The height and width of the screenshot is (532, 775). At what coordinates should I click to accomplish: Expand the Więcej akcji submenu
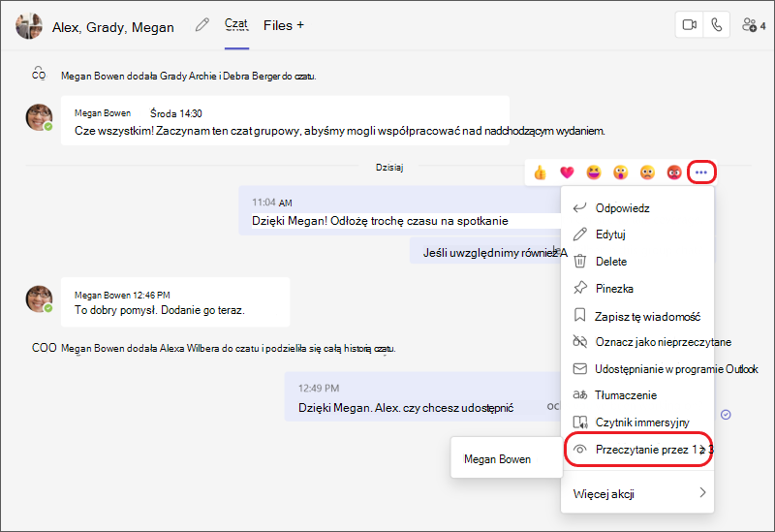click(638, 493)
